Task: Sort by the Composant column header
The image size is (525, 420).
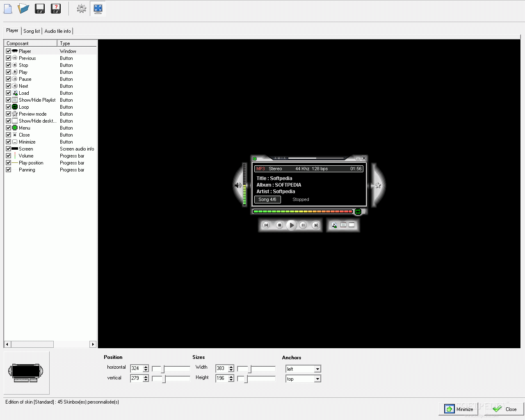Action: click(x=30, y=43)
